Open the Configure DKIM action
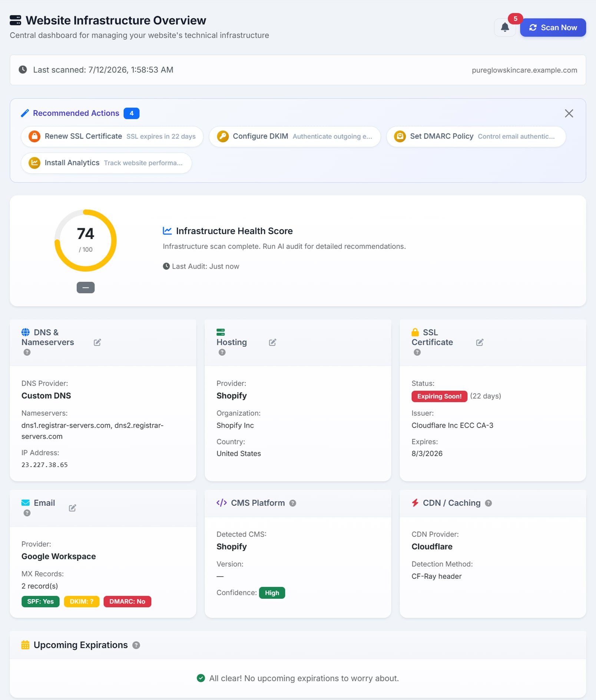Image resolution: width=596 pixels, height=700 pixels. point(295,136)
